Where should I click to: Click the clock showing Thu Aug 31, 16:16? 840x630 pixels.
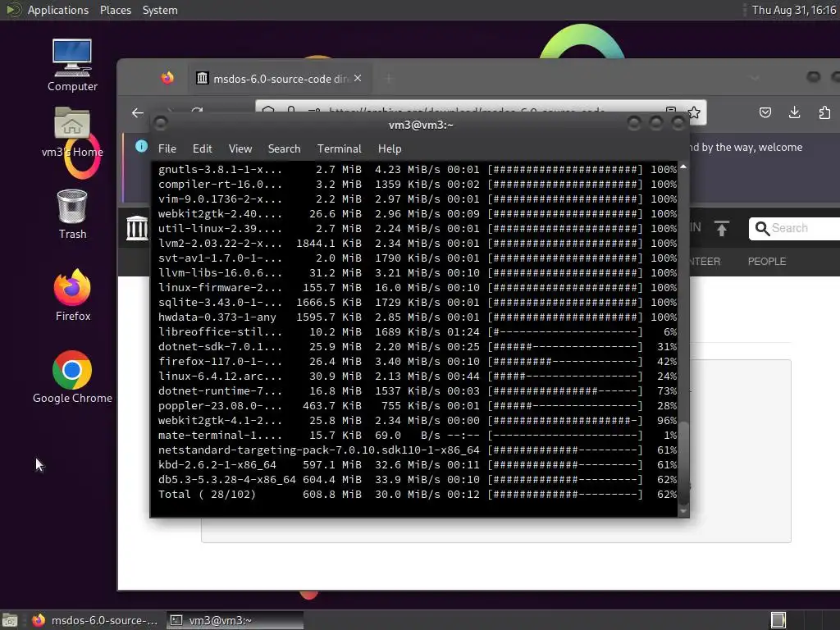coord(793,10)
